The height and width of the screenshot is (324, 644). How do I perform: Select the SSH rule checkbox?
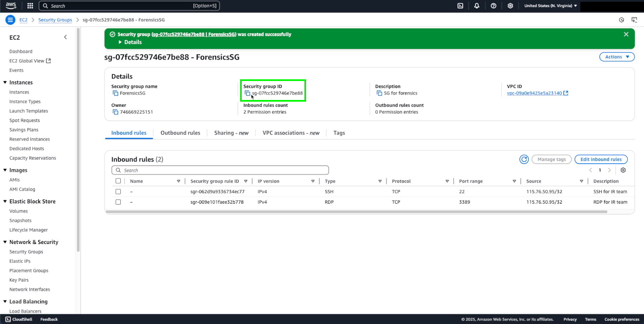pos(118,191)
